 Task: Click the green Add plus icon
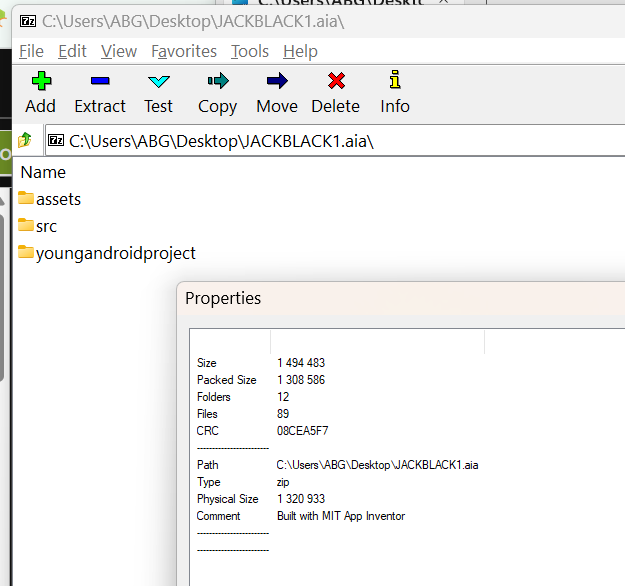tap(41, 81)
